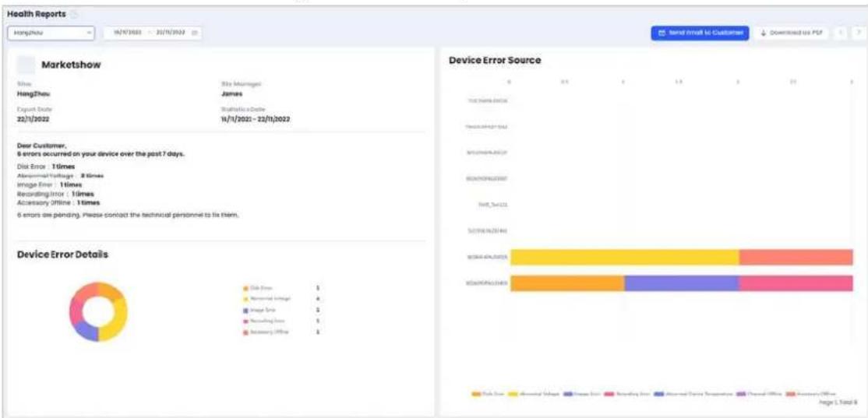Click the Accessory Offline 1 times line
Screen dimensions: 868x418
coord(58,202)
